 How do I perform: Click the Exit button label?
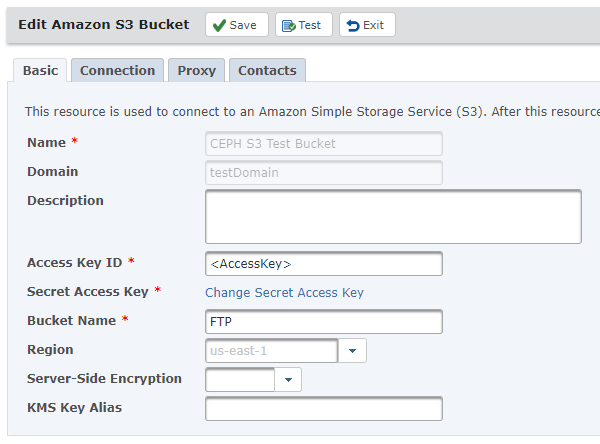click(373, 25)
